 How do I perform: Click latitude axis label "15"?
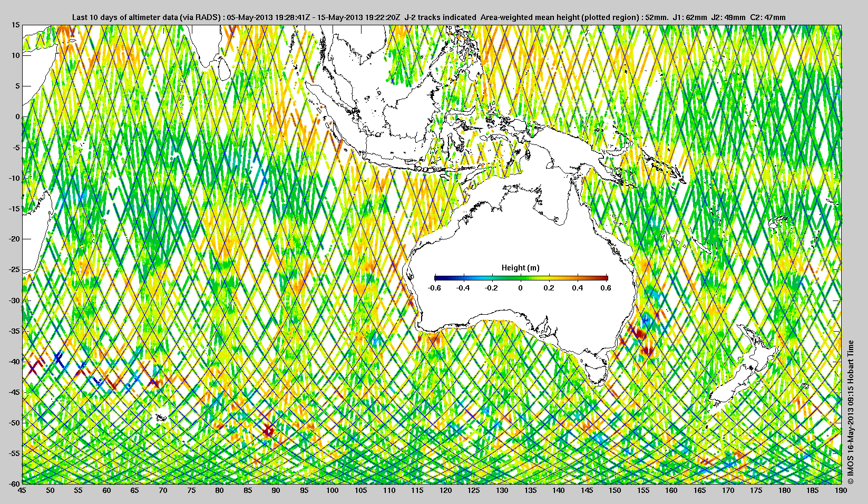point(16,25)
